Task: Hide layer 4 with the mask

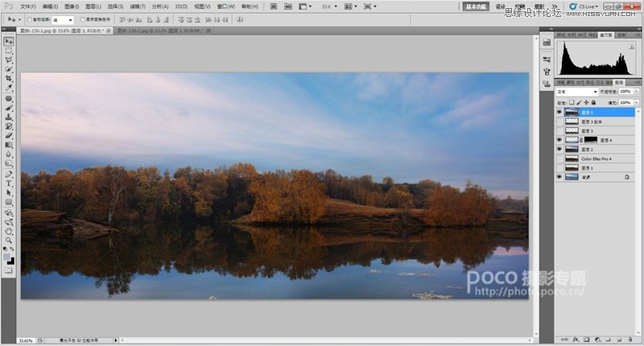Action: click(x=559, y=140)
